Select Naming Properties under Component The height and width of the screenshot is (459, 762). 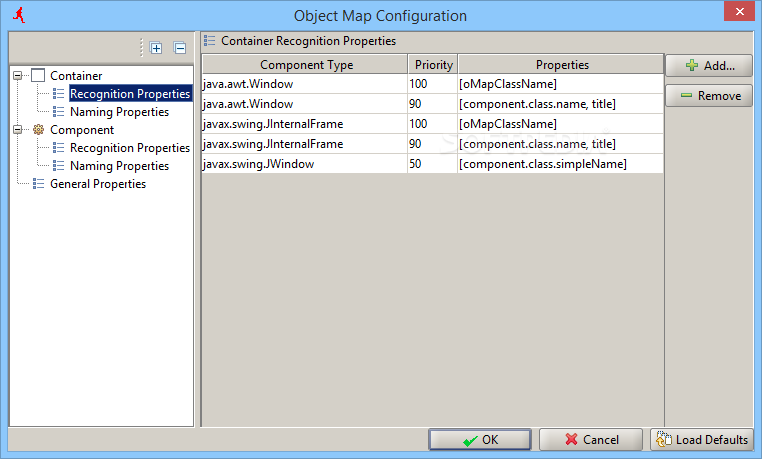pos(120,166)
